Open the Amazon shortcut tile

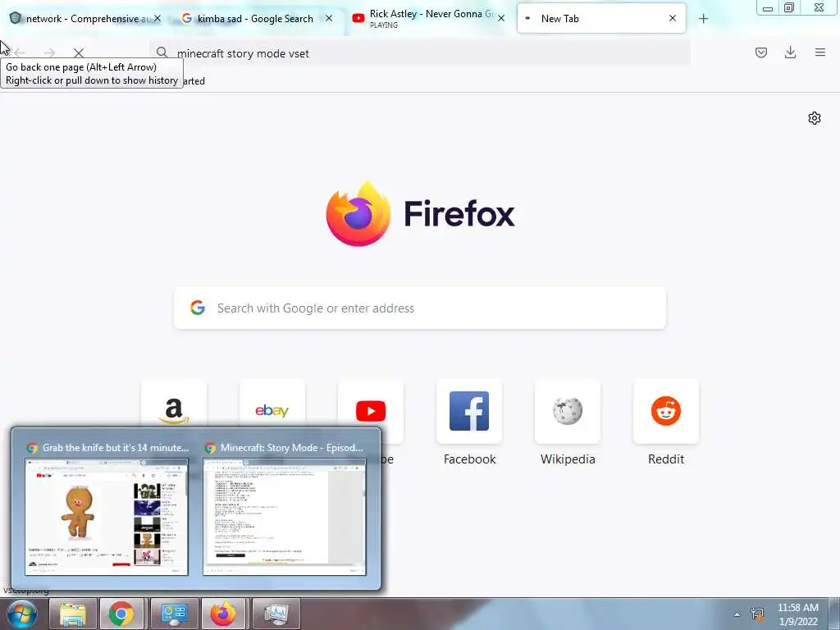pyautogui.click(x=174, y=411)
